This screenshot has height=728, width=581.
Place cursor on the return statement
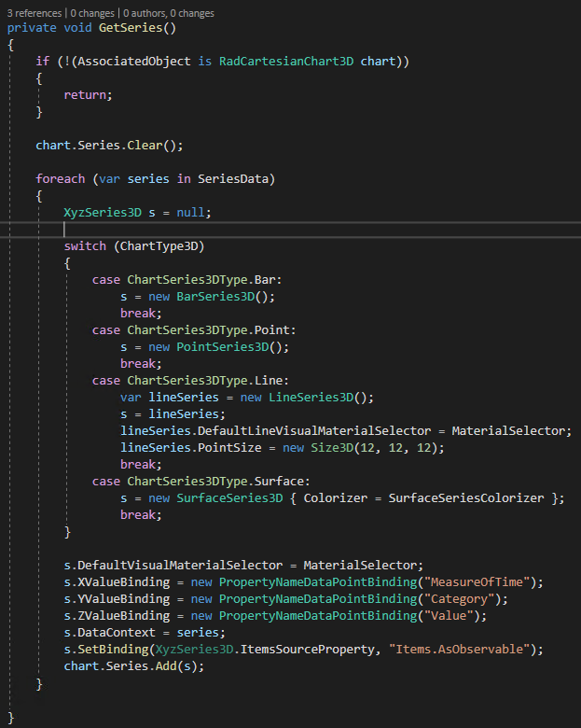pyautogui.click(x=85, y=94)
